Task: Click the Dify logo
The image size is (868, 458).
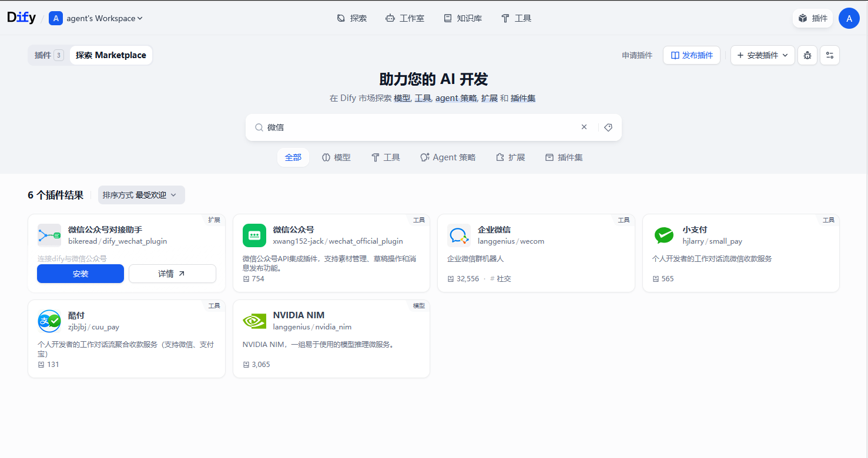Action: [22, 18]
